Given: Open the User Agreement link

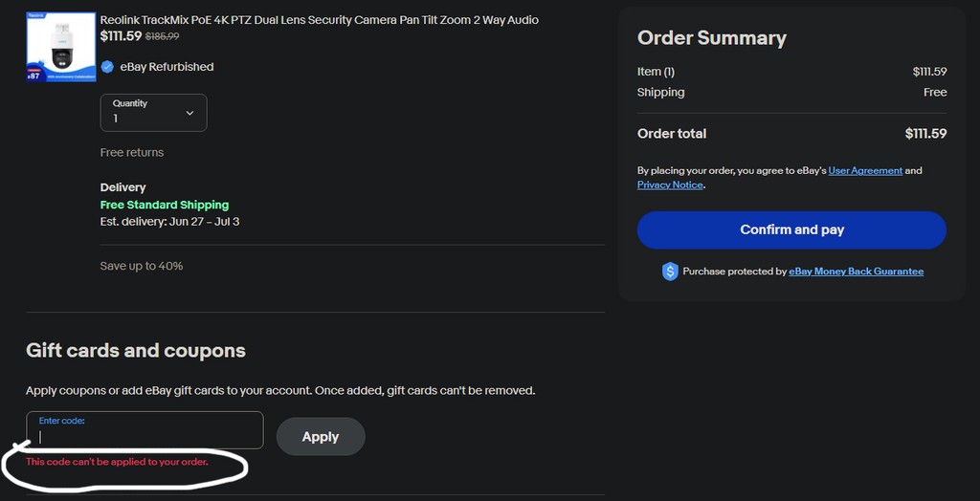Looking at the screenshot, I should [x=865, y=171].
